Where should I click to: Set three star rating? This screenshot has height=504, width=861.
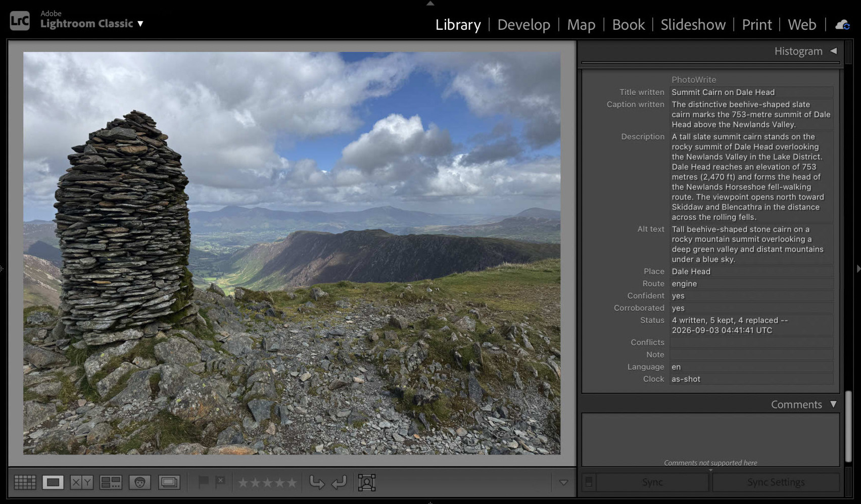click(x=267, y=483)
